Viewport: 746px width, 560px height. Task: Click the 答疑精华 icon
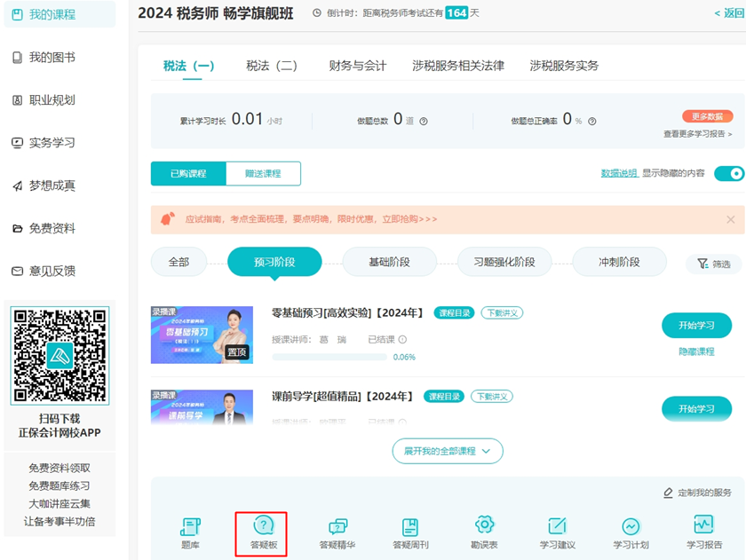[x=337, y=532]
